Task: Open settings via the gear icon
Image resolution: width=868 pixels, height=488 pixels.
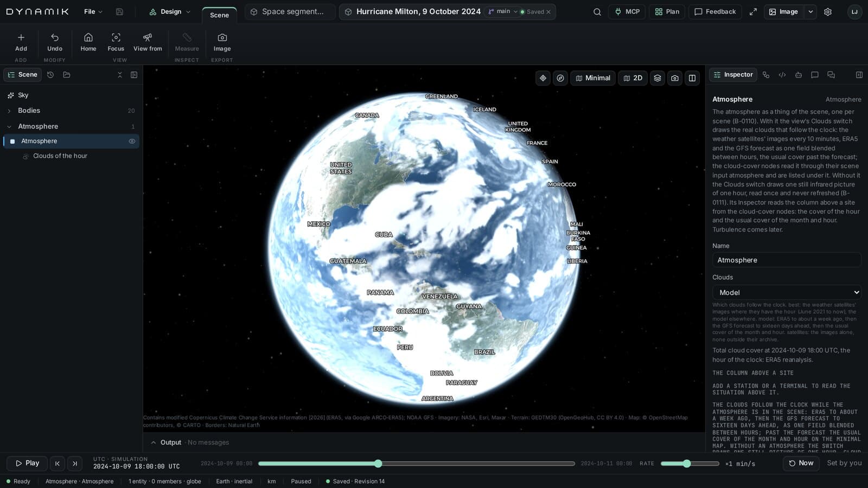Action: pos(828,11)
